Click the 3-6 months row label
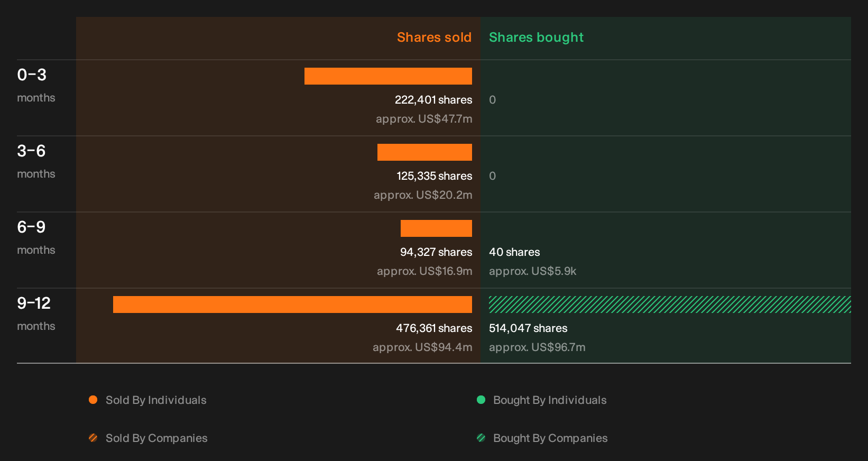Screen dimensions: 868x461 tap(36, 161)
